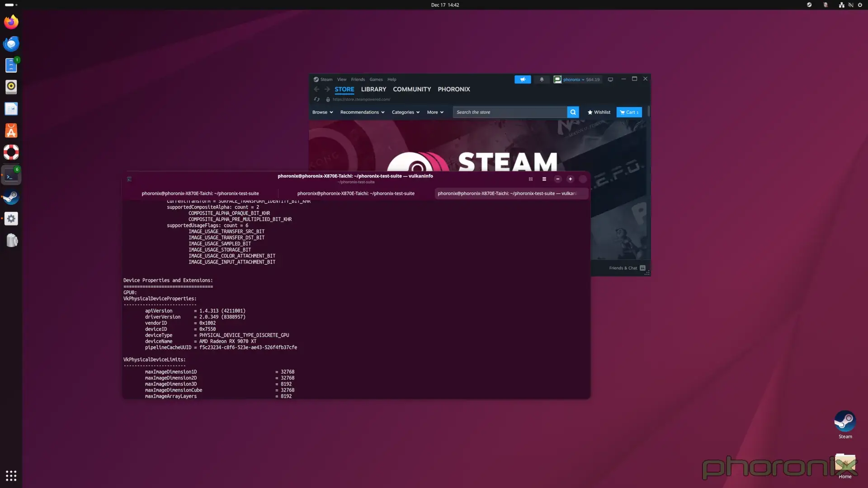Launch Thunderbird mail from the dock
The height and width of the screenshot is (488, 868).
tap(11, 44)
